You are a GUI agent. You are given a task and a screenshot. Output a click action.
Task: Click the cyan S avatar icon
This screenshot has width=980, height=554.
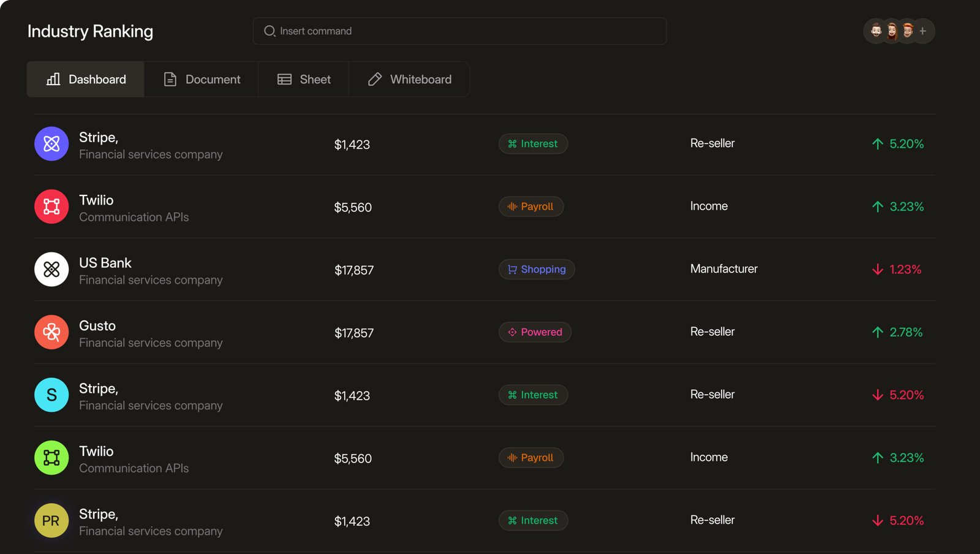pos(51,395)
